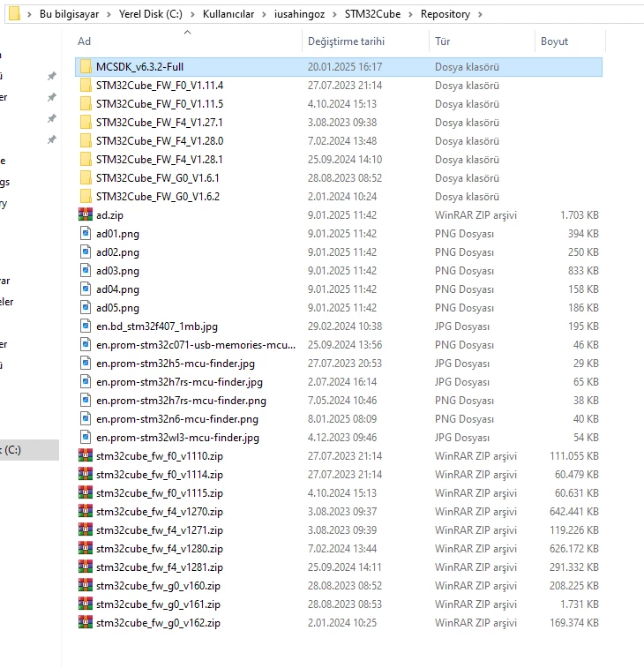The height and width of the screenshot is (668, 644).
Task: Expand the chevron after Yerel Disk (C:) breadcrumb
Action: (x=192, y=14)
